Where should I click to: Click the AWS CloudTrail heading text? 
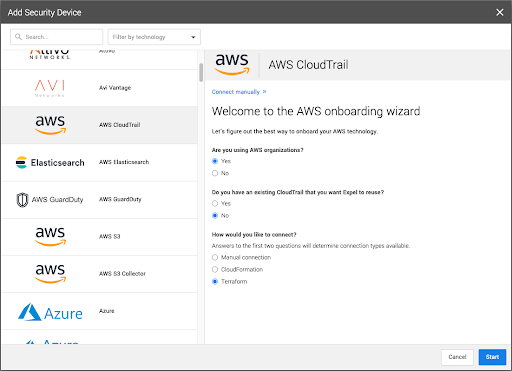click(308, 65)
